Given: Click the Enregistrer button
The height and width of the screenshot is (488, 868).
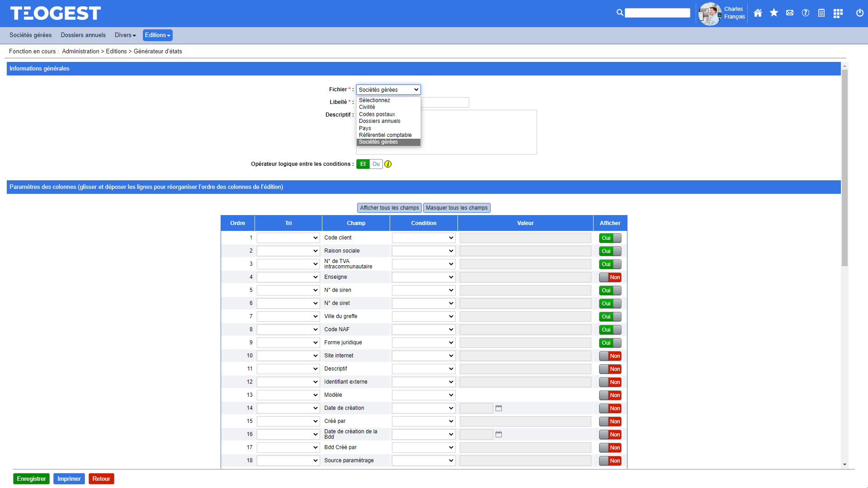Looking at the screenshot, I should click(31, 479).
